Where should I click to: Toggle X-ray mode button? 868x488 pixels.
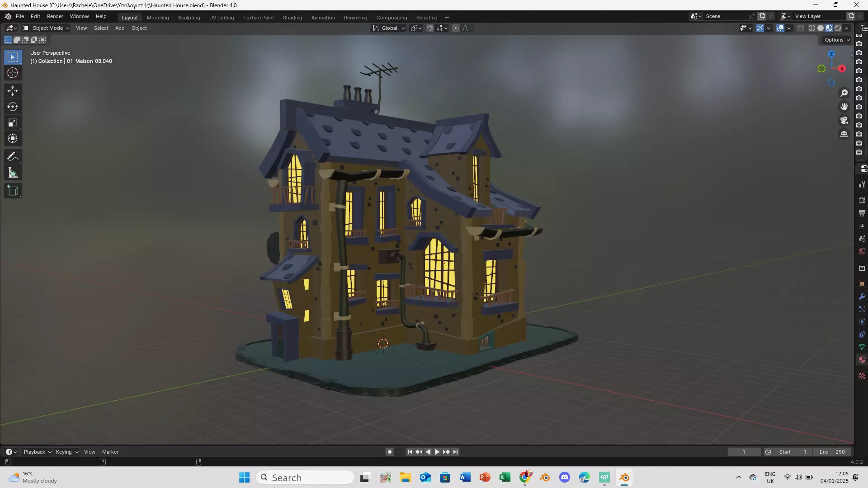800,28
